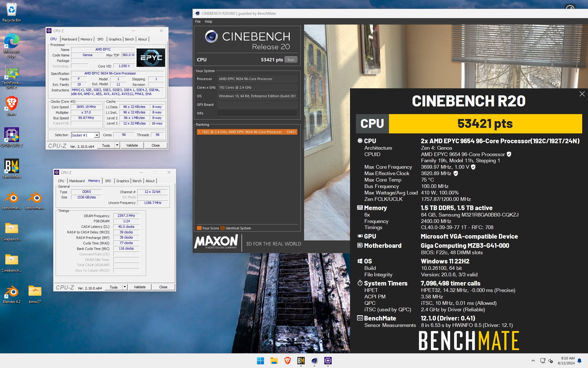Click Uncore Frequency value 1198.7 MHz
The image size is (588, 368).
point(153,203)
